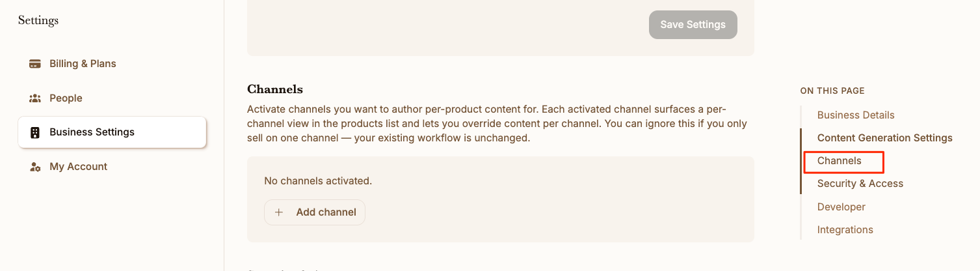Navigate to Security & Access section link

[860, 184]
